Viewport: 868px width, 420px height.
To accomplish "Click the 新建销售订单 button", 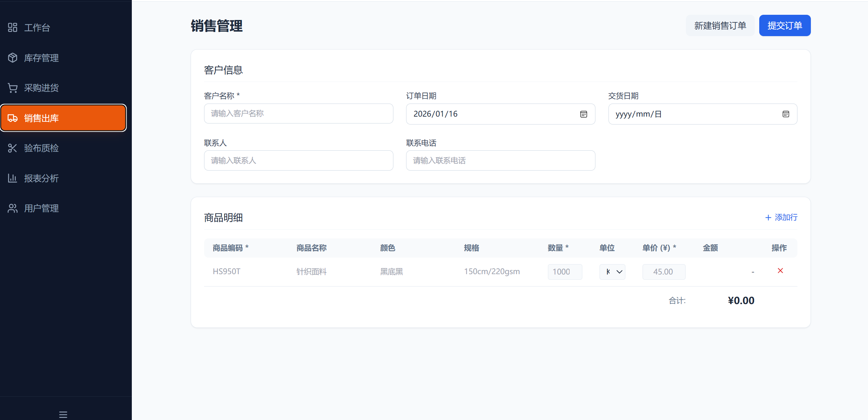I will 720,25.
